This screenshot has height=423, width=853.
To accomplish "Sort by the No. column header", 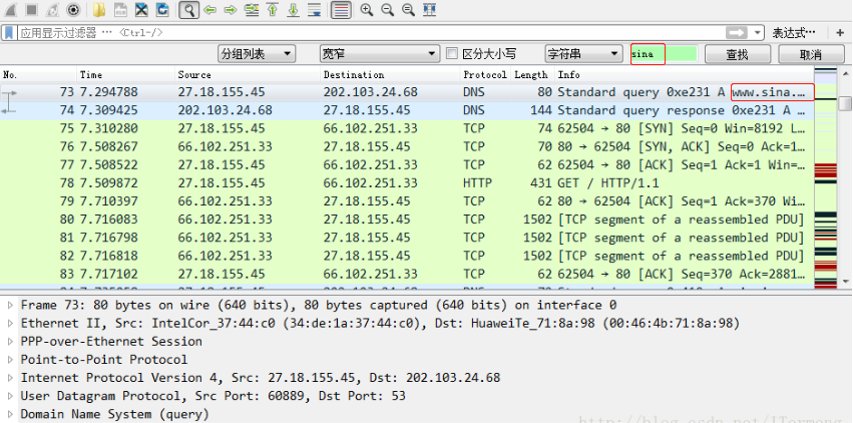I will 39,74.
